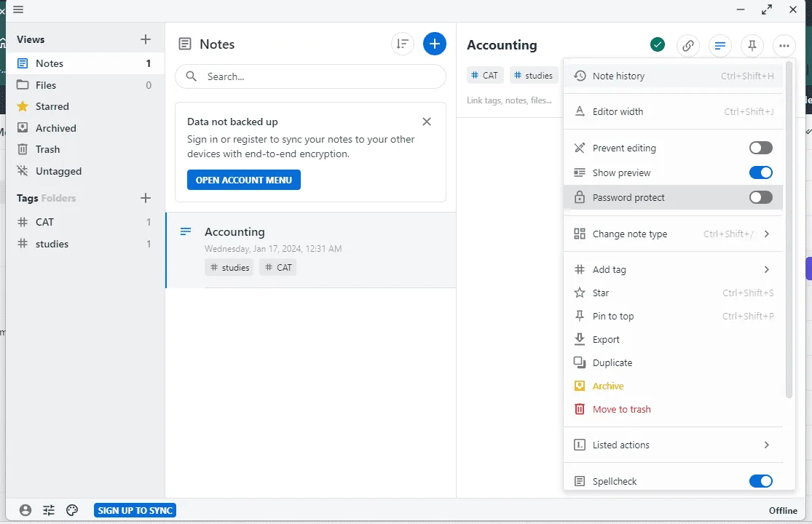Click the SIGN UP TO SYNC button
The width and height of the screenshot is (812, 524).
pyautogui.click(x=135, y=511)
